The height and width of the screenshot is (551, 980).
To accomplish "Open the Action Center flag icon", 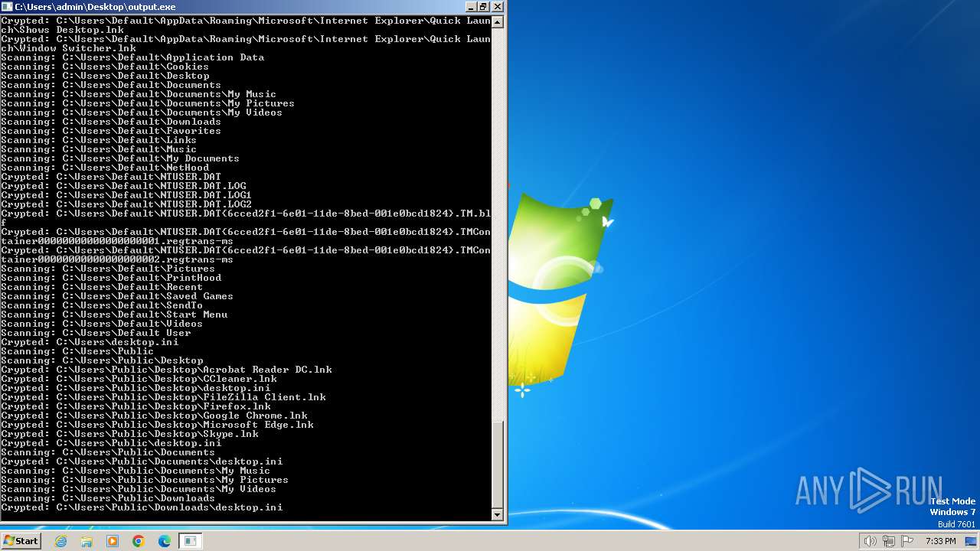I will [907, 541].
